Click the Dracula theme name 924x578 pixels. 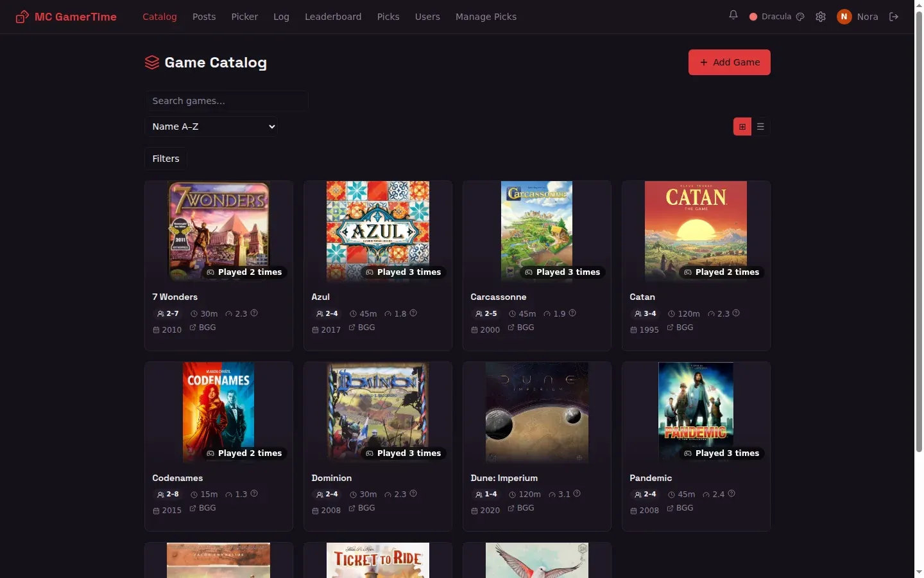[x=776, y=17]
